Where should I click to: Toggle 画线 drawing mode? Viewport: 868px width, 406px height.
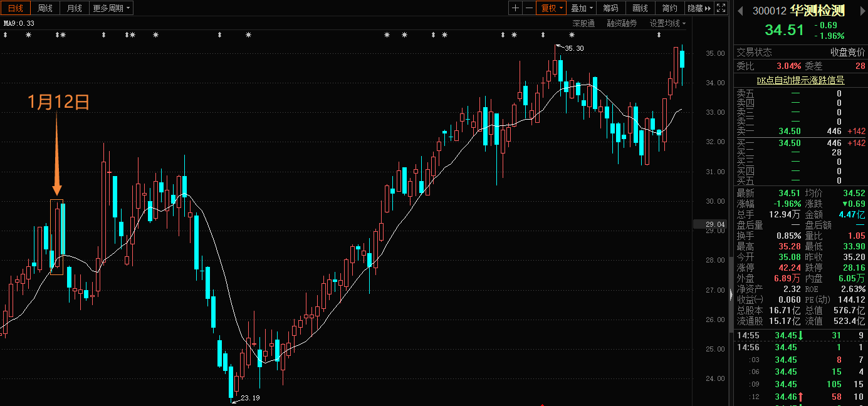(x=640, y=8)
